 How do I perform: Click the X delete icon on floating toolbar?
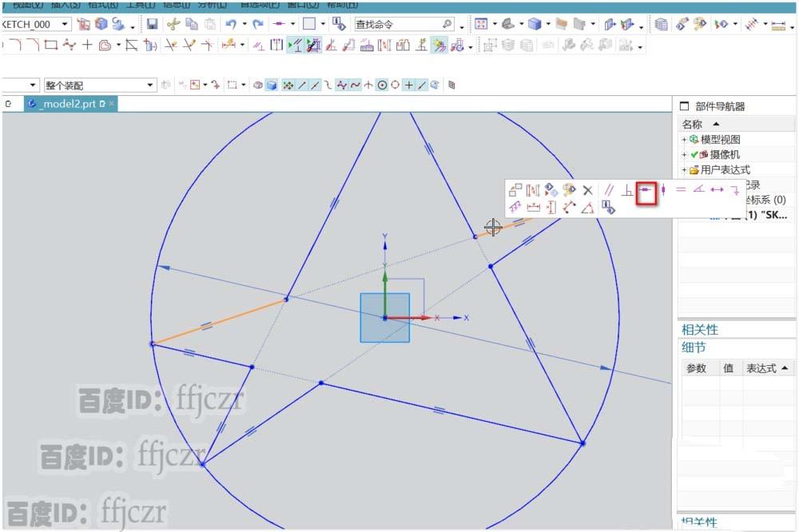tap(588, 190)
